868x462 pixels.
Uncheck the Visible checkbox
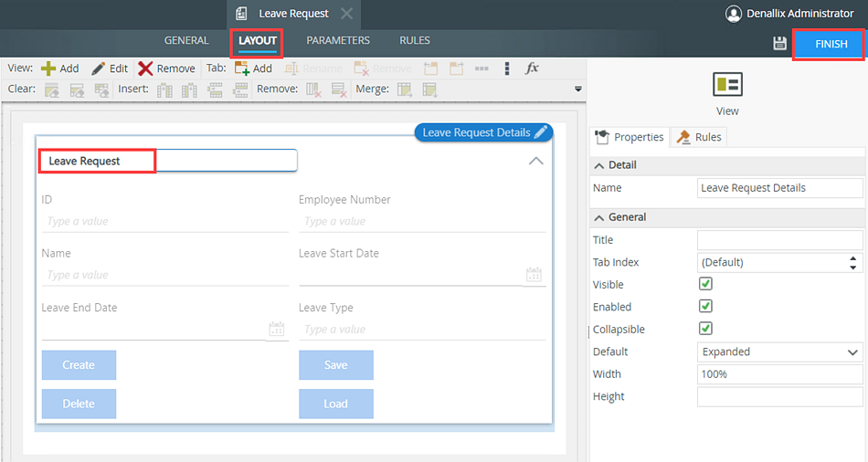tap(705, 285)
